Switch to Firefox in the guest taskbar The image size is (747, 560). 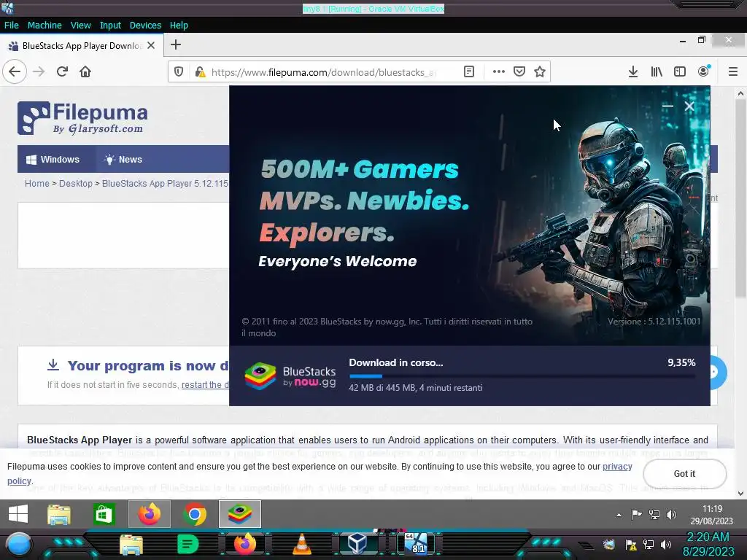(149, 514)
